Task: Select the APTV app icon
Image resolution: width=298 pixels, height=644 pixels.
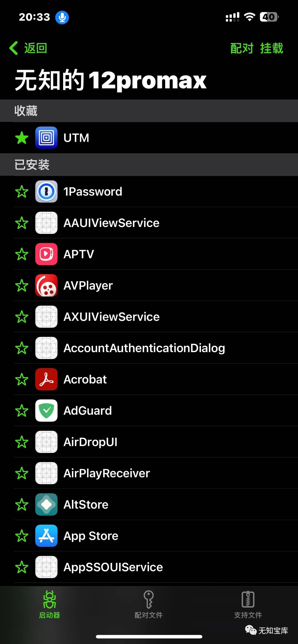Action: pos(46,254)
